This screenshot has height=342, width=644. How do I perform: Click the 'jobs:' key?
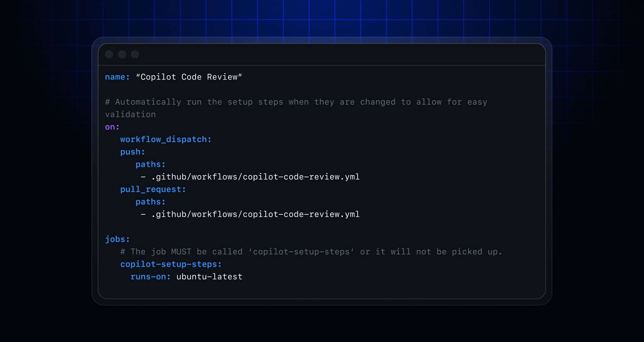pos(117,239)
